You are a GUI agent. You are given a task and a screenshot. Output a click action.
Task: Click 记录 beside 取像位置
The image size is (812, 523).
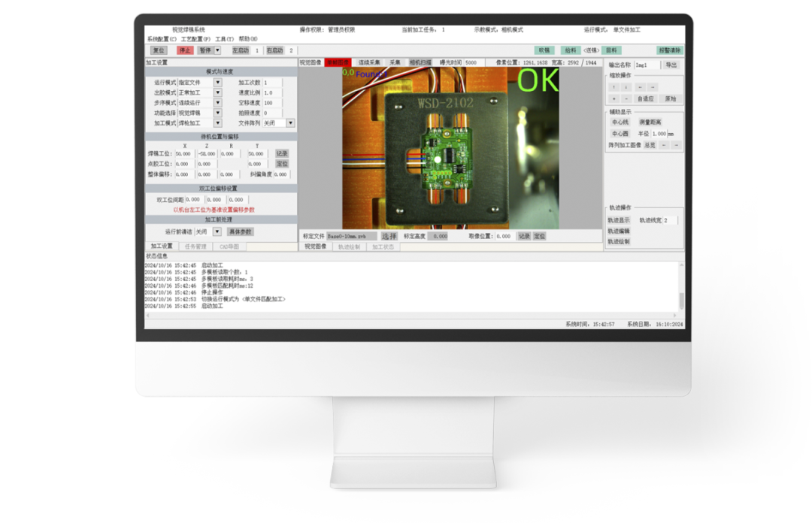[524, 236]
